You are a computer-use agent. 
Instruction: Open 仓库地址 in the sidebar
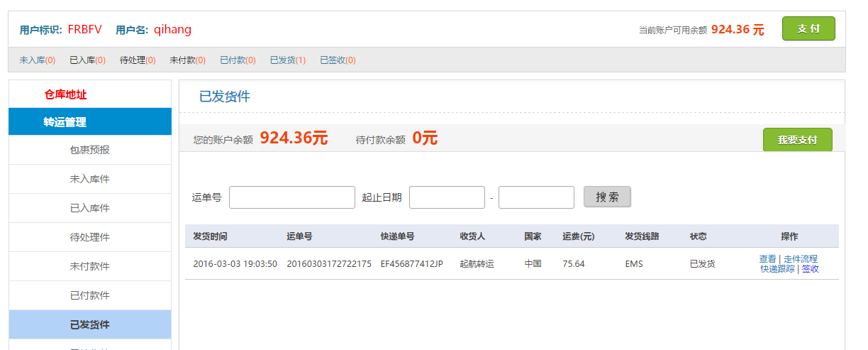click(x=65, y=94)
